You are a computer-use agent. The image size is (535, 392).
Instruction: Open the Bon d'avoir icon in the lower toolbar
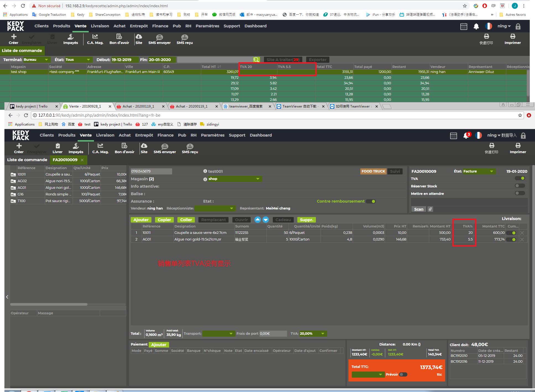(124, 146)
